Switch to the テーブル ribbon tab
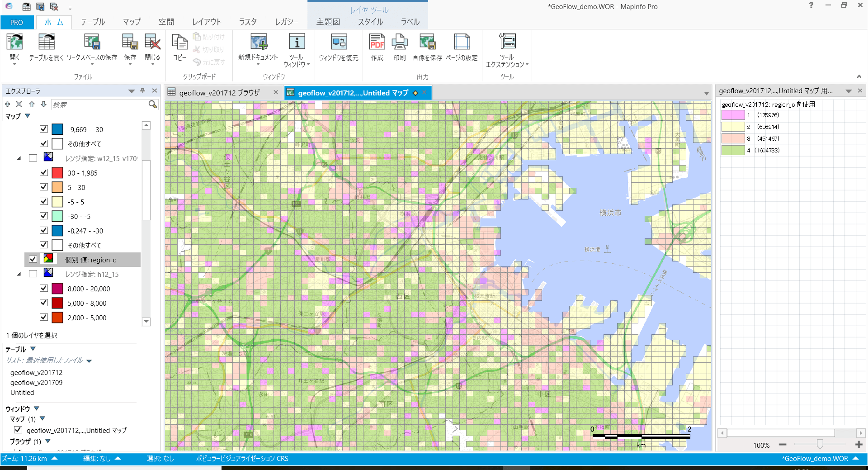 point(93,22)
